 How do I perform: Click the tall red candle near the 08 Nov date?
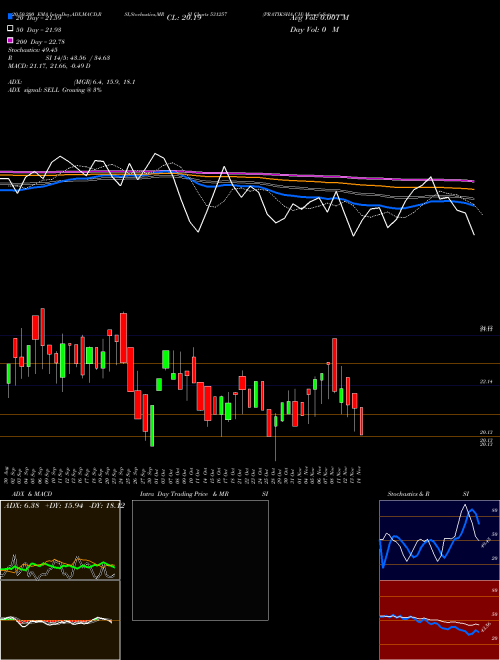click(x=335, y=365)
